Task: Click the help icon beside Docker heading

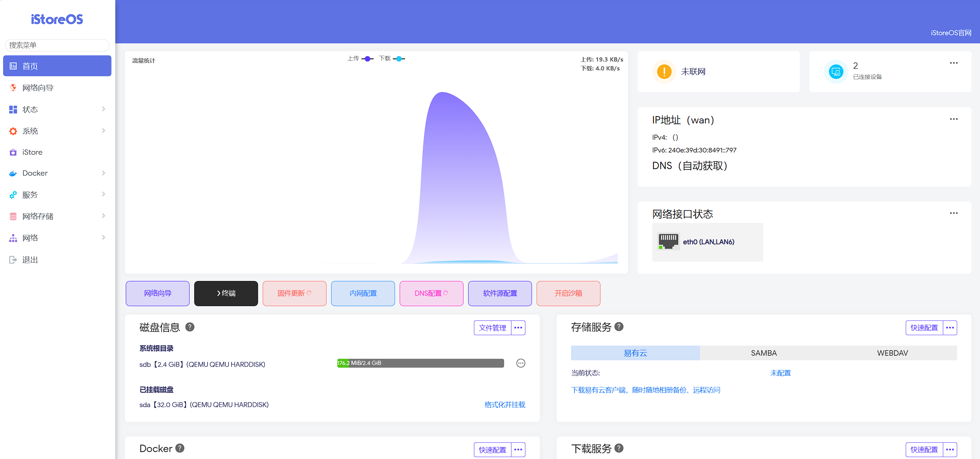Action: click(180, 448)
